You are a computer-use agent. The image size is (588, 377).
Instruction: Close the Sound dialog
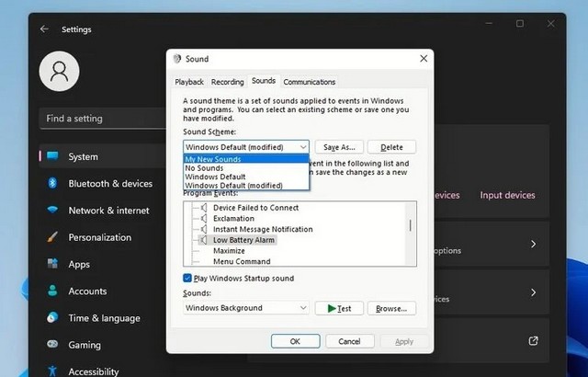click(424, 59)
